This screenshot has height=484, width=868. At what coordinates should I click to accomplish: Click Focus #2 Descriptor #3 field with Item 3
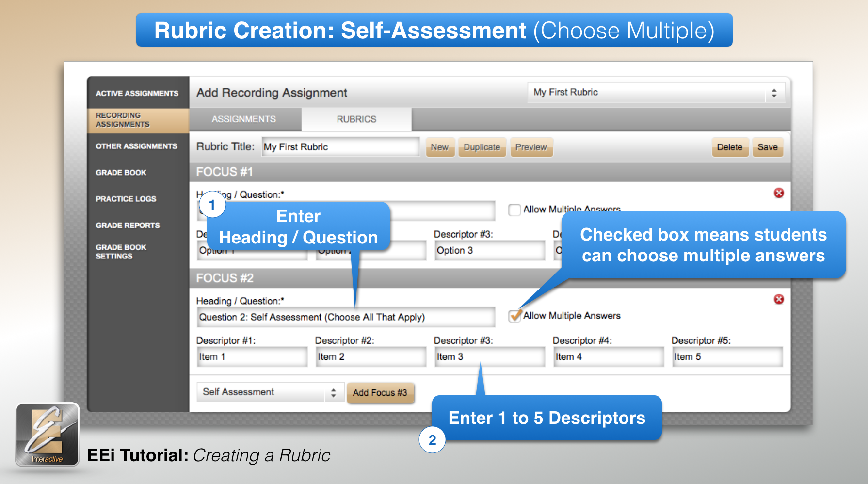point(490,357)
